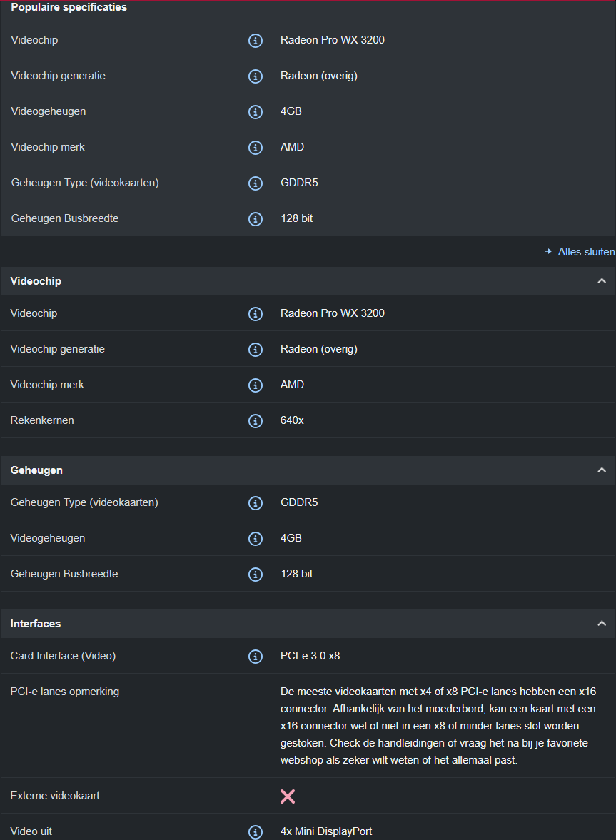The image size is (616, 840).
Task: Collapse the Geheugen section chevron
Action: pos(601,470)
